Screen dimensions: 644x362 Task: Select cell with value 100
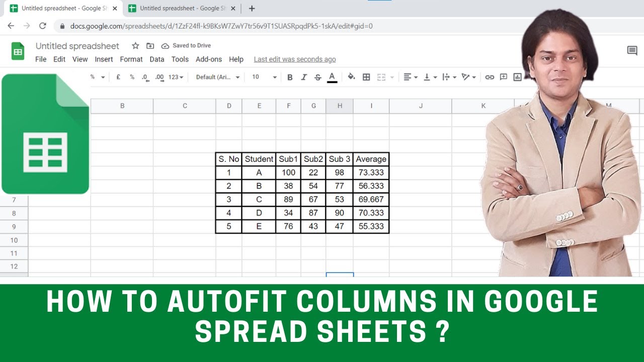click(x=289, y=172)
